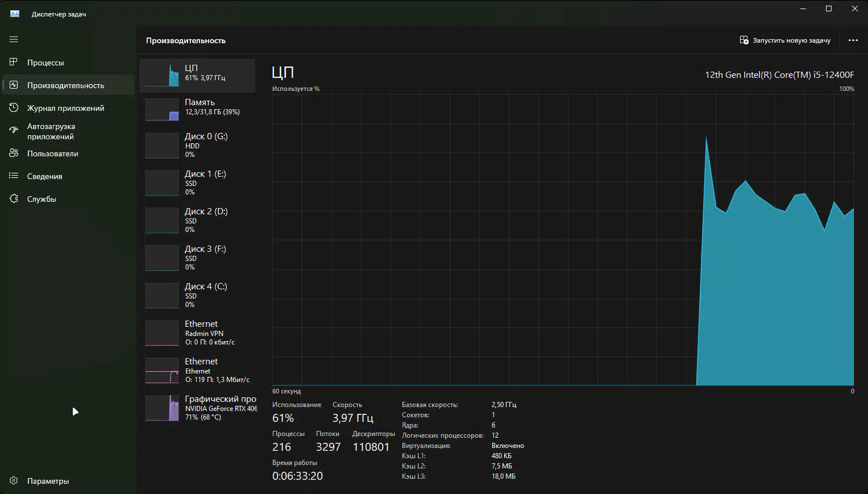The height and width of the screenshot is (494, 868).
Task: Click the Автозагрузка приложений gauge icon
Action: (x=14, y=131)
